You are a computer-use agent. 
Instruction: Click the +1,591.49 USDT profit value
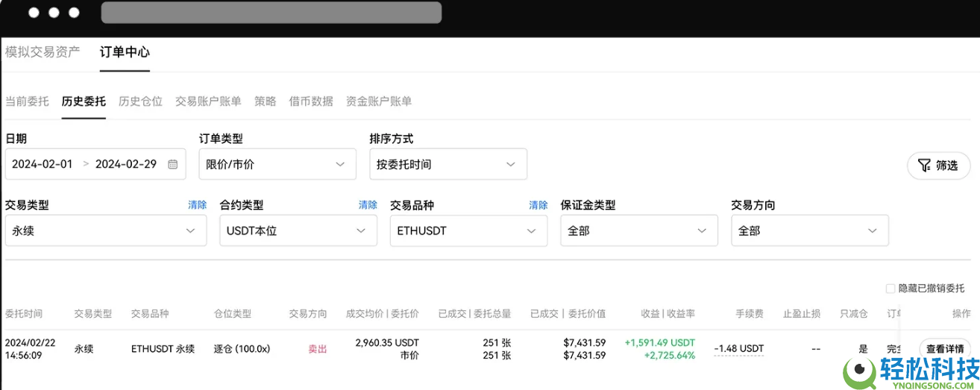tap(660, 343)
